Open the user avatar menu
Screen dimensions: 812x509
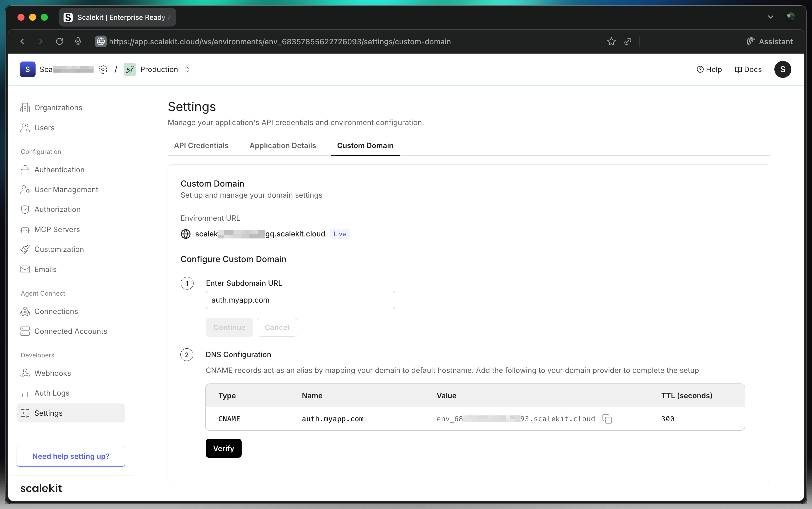click(782, 69)
